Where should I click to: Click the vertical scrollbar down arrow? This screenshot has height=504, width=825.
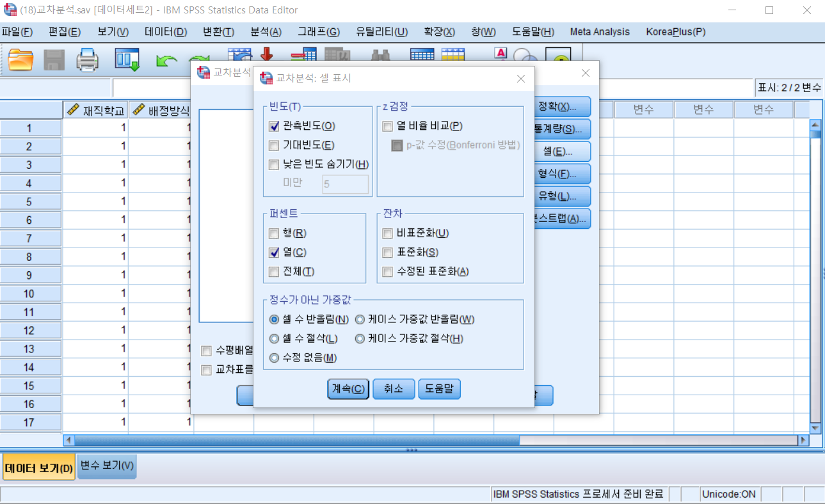tap(815, 428)
